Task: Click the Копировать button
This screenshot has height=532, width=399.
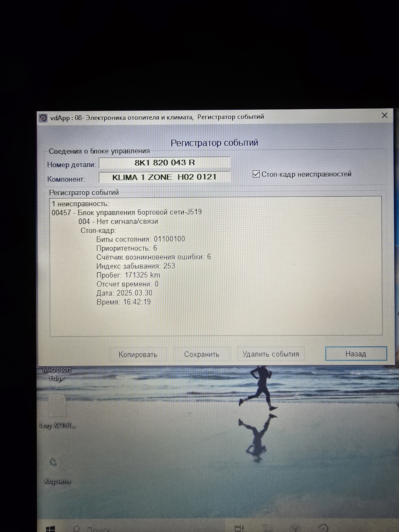Action: click(x=138, y=354)
